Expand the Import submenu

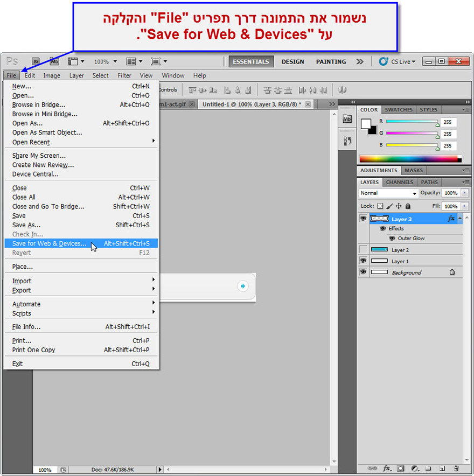tap(82, 281)
